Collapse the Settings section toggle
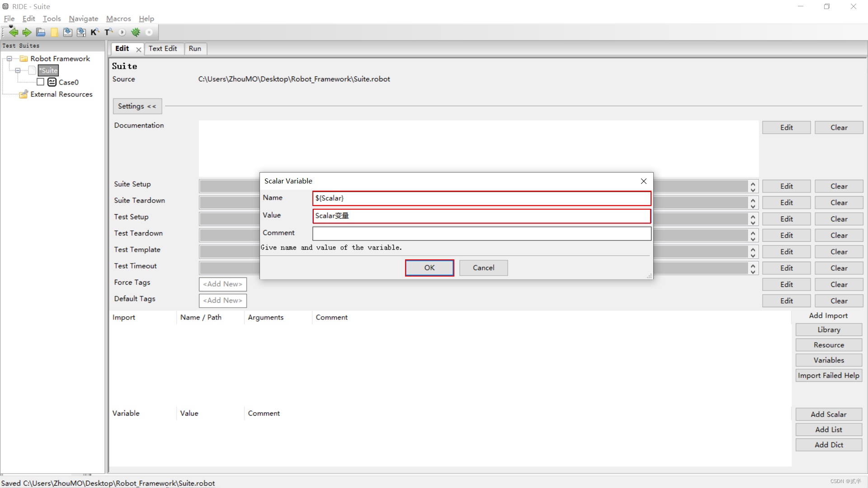The image size is (868, 488). click(x=137, y=106)
